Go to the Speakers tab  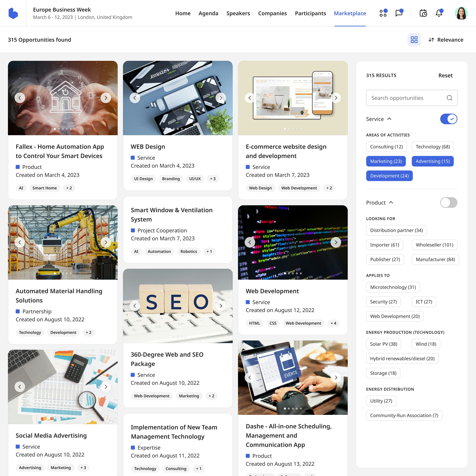[238, 13]
